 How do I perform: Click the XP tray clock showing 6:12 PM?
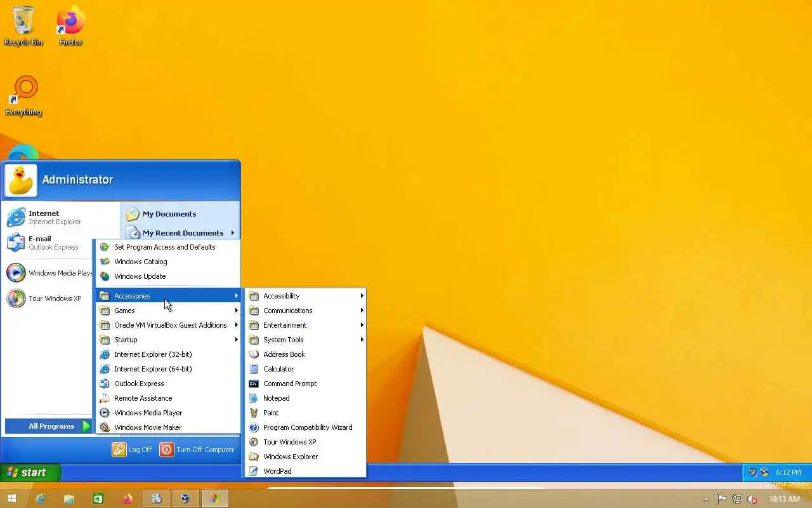tap(787, 472)
